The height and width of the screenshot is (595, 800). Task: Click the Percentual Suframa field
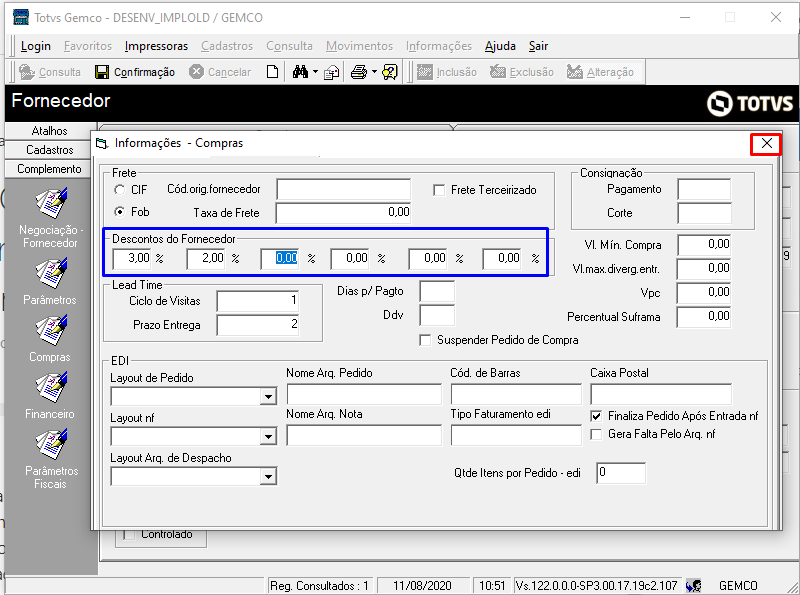[704, 317]
